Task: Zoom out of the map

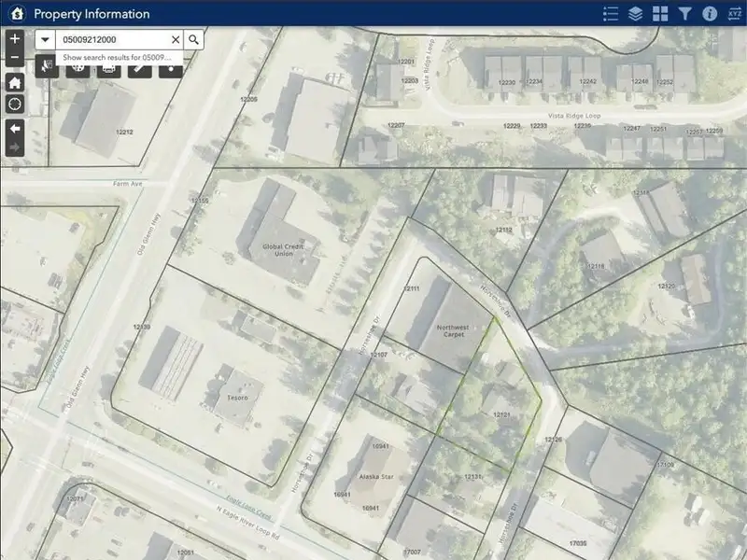Action: coord(14,58)
